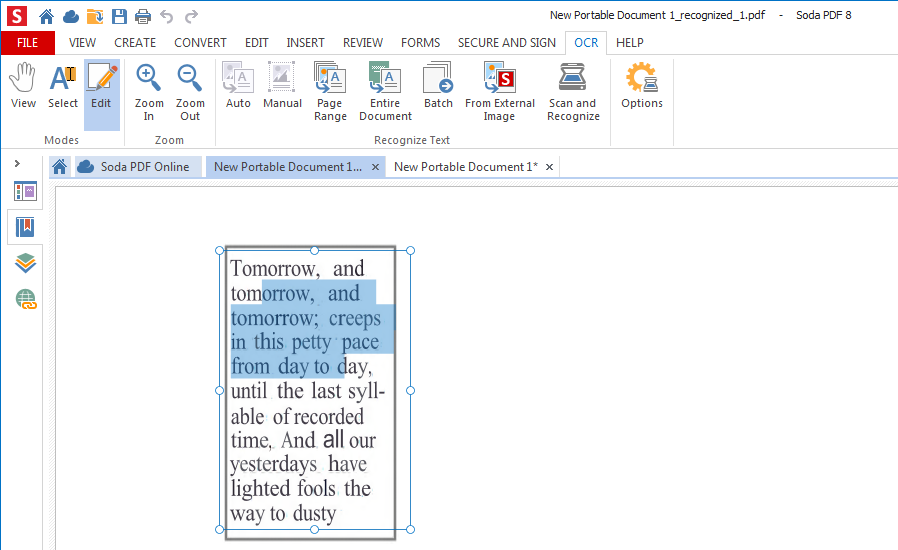Go to the REVIEW ribbon tab
The width and height of the screenshot is (898, 550).
[x=363, y=43]
